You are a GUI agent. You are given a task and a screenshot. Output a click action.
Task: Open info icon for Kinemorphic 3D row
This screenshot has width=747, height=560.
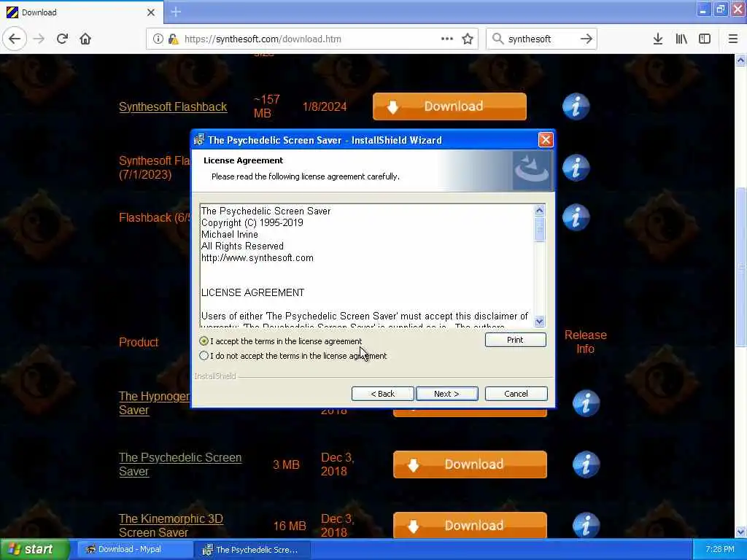point(586,525)
